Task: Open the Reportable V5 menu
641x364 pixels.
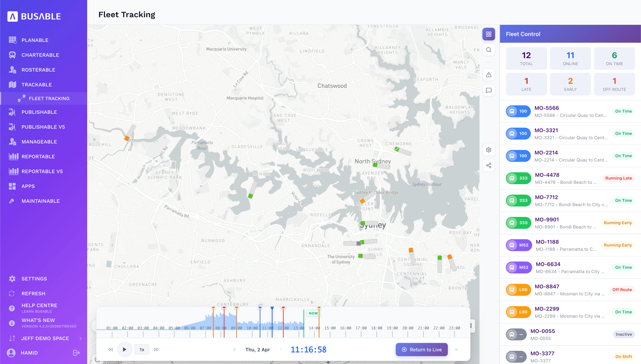Action: click(x=44, y=171)
